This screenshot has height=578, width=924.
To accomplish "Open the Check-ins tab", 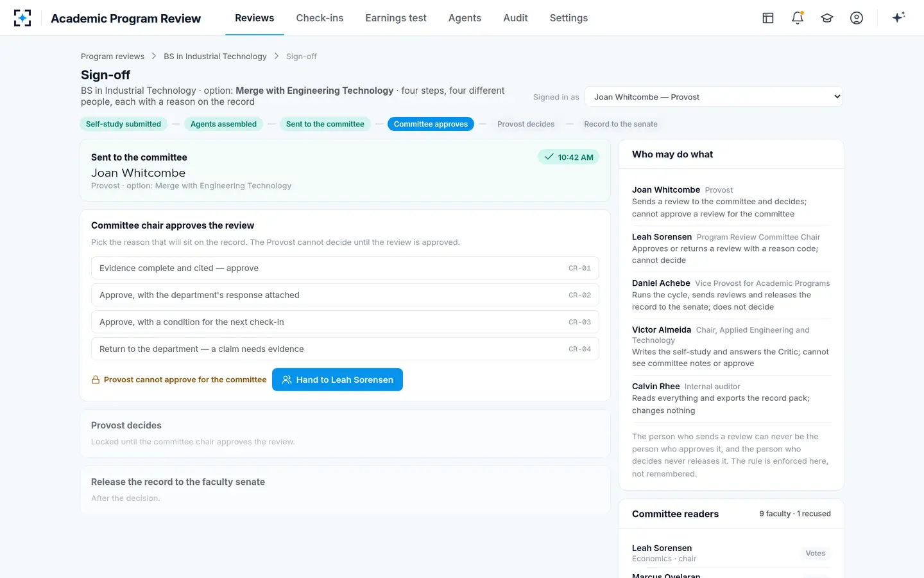I will (x=320, y=18).
